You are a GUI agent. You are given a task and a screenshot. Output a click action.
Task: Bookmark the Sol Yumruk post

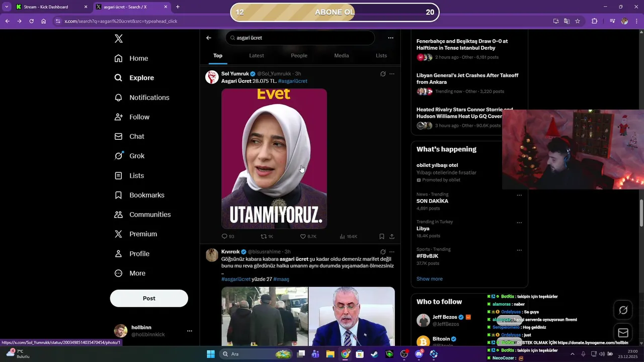click(x=382, y=236)
